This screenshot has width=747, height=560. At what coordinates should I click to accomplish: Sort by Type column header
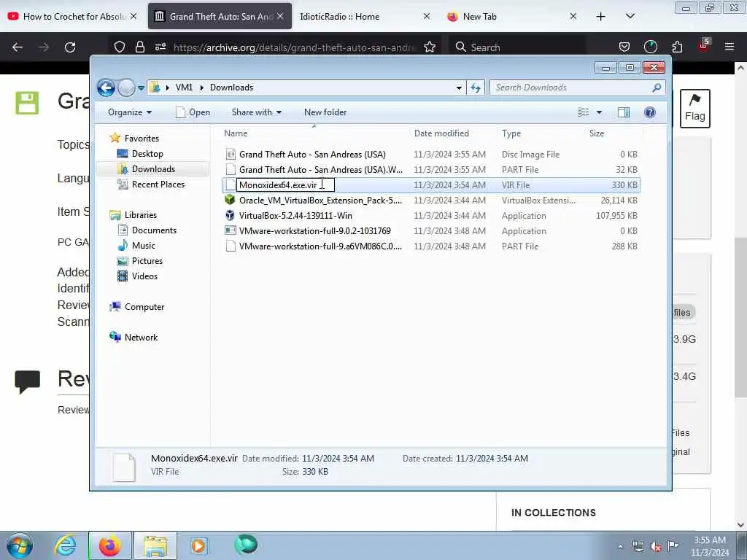pos(541,133)
